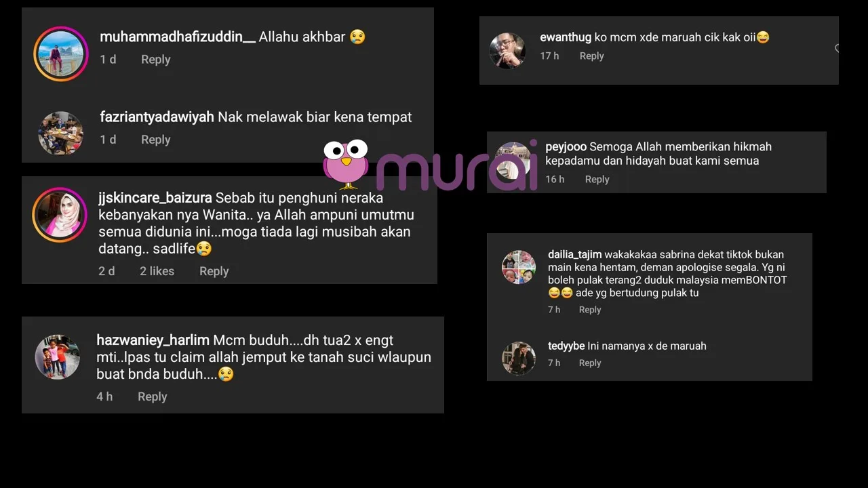Screen dimensions: 868x488
Task: Click fazriantyadawiyah's profile picture
Action: tap(60, 133)
